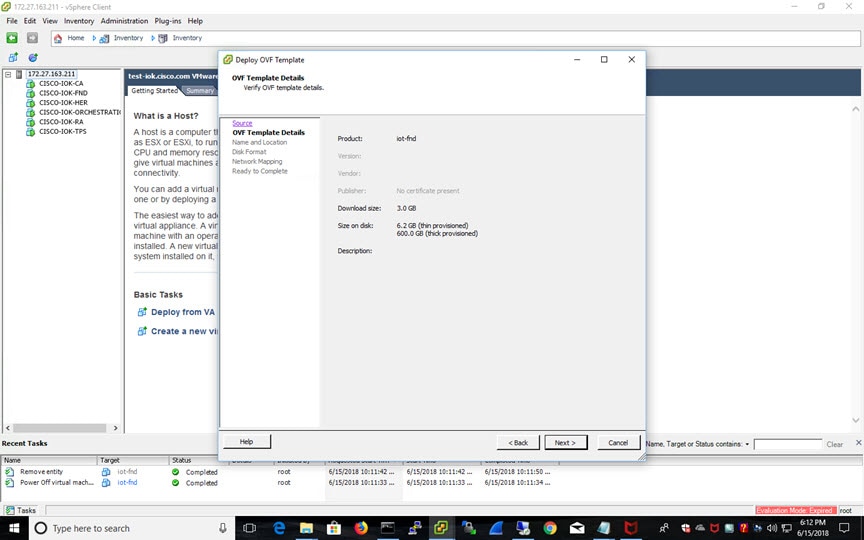Click the Name column header in tasks
The width and height of the screenshot is (864, 540).
click(49, 460)
